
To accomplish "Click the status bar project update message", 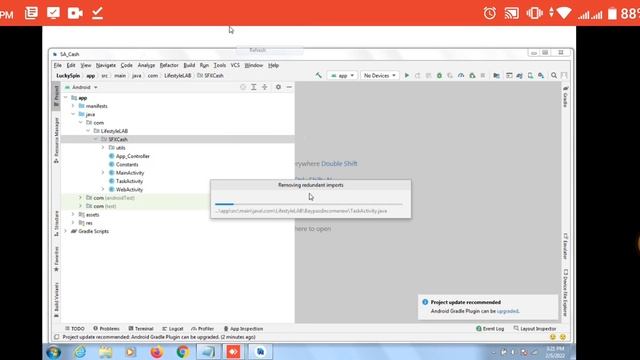I will [x=159, y=337].
